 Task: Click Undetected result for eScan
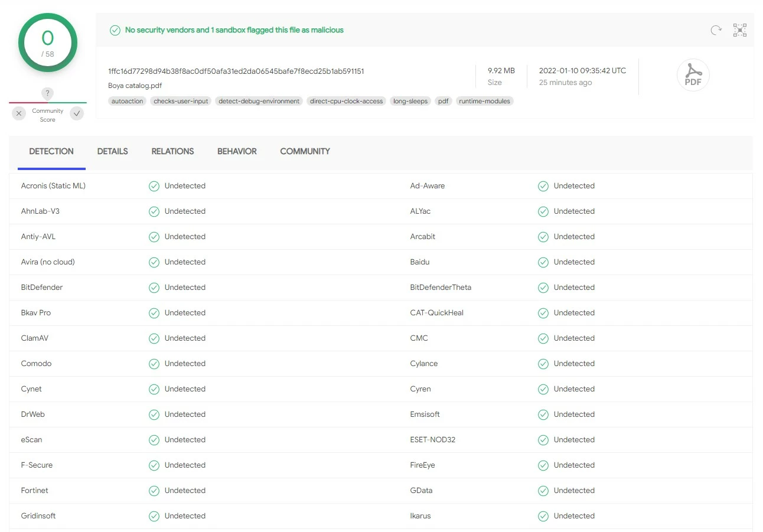tap(185, 440)
